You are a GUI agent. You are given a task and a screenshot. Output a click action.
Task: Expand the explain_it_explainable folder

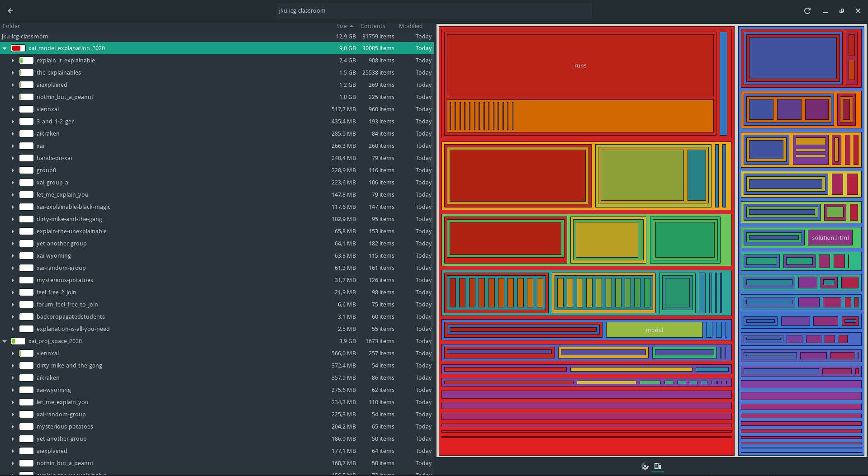pos(13,61)
